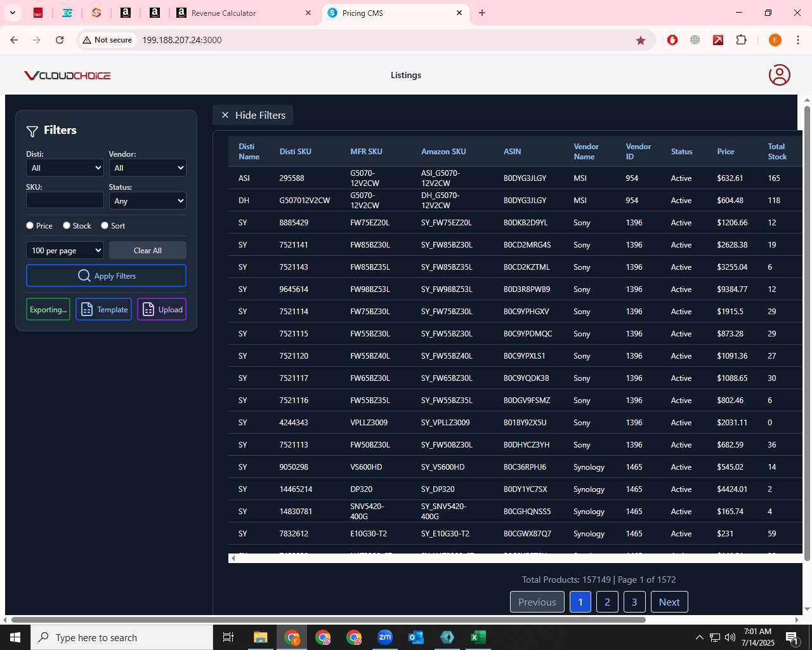Open File Explorer from taskbar
The image size is (812, 650).
(x=261, y=637)
